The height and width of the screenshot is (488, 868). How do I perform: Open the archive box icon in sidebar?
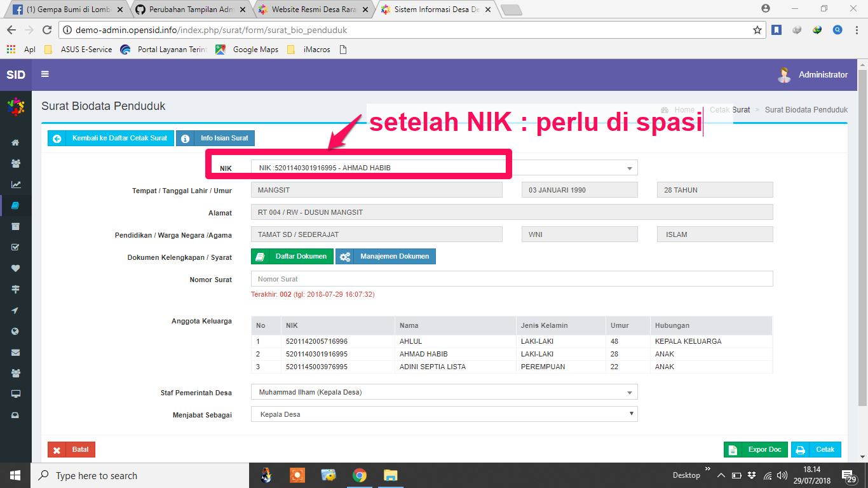pos(15,226)
